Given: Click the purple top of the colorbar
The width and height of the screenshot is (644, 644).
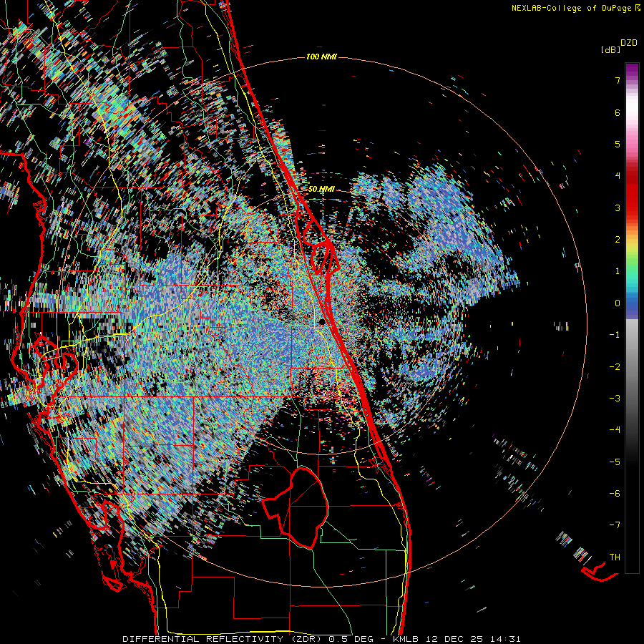Looking at the screenshot, I should pos(632,68).
